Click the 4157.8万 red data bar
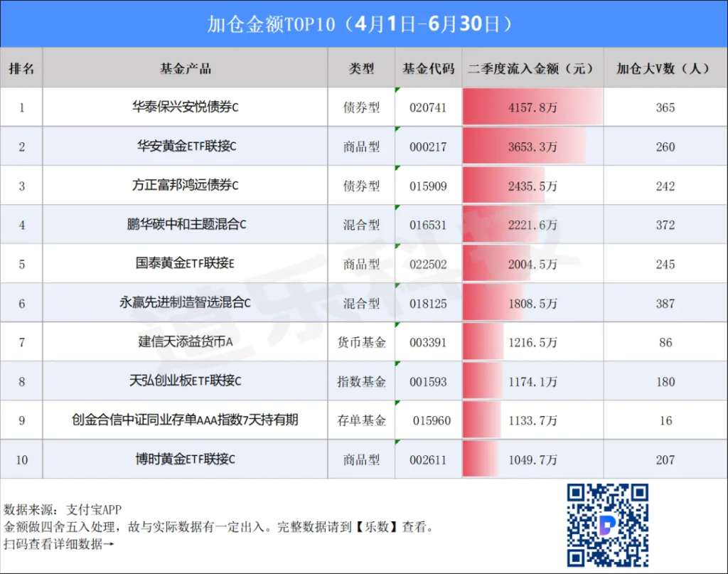This screenshot has height=574, width=728. point(532,107)
